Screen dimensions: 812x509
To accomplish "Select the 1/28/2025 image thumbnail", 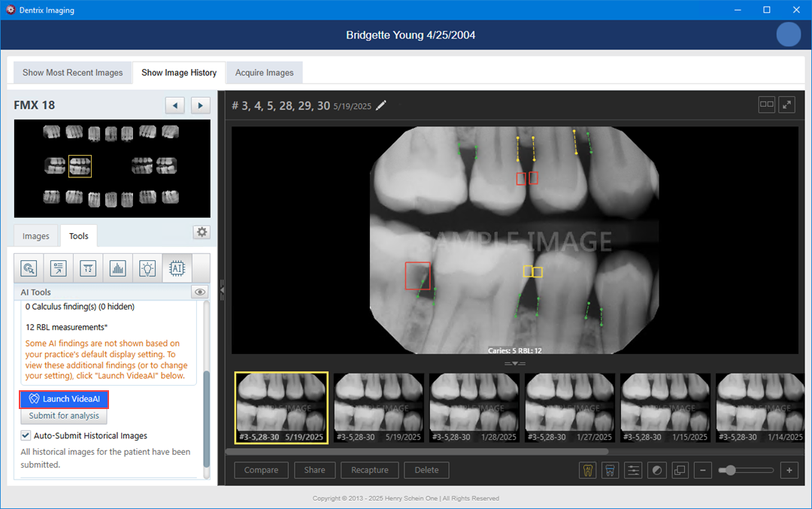I will [474, 408].
